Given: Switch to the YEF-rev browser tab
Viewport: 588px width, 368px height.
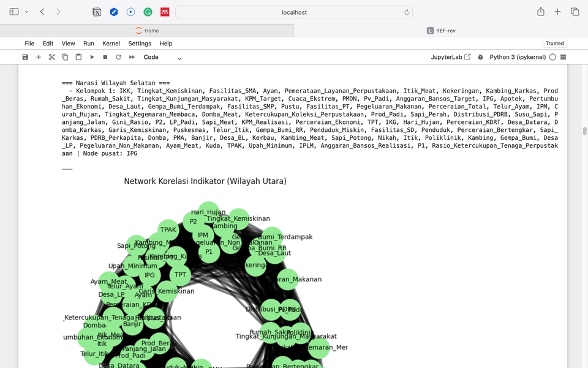Looking at the screenshot, I should coord(441,31).
